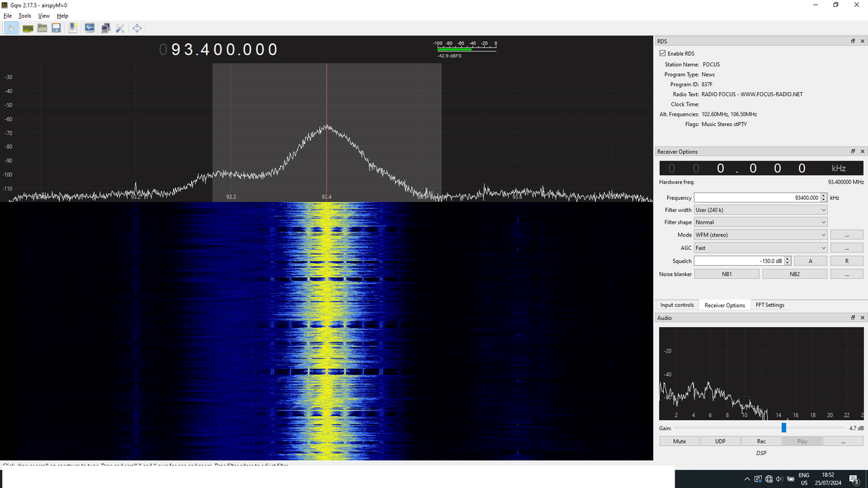Viewport: 868px width, 488px height.
Task: Close the Audio panel
Action: [x=863, y=318]
